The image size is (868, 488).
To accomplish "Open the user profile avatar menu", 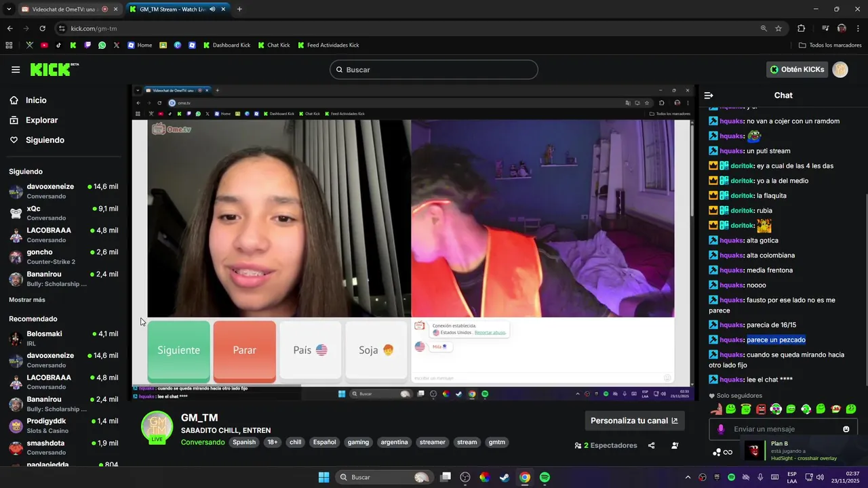I will [840, 70].
